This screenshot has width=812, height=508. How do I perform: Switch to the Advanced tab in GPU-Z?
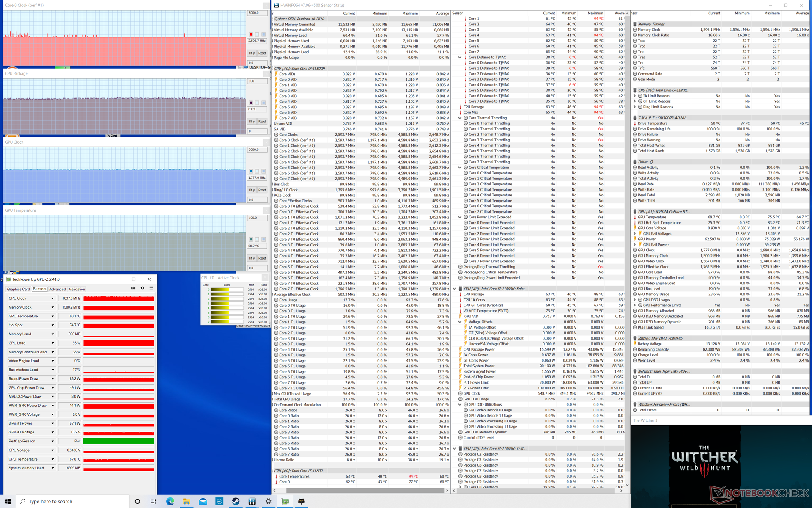58,289
